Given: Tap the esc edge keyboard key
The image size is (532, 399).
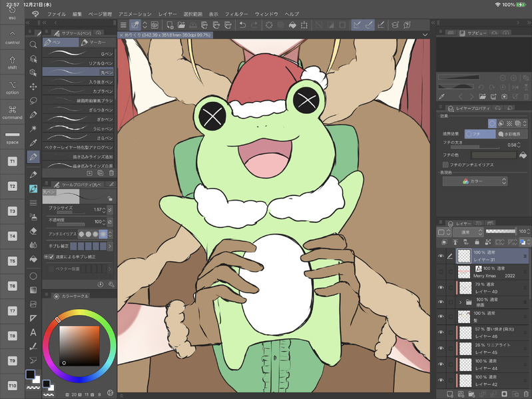Looking at the screenshot, I should [x=12, y=12].
